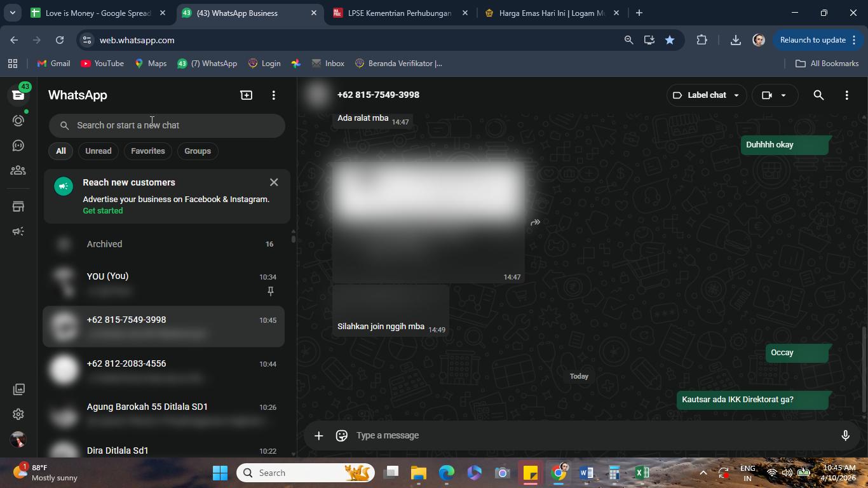Launch Excel from the taskbar
The image size is (868, 488).
click(642, 473)
